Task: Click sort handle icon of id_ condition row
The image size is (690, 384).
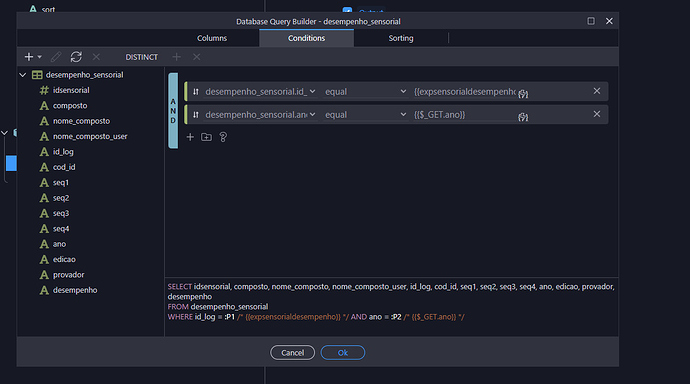Action: pyautogui.click(x=196, y=91)
